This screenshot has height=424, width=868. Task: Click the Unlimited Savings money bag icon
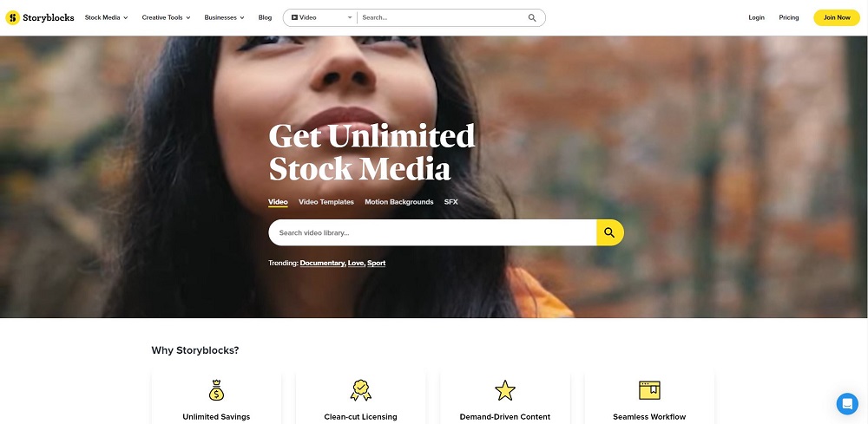216,390
